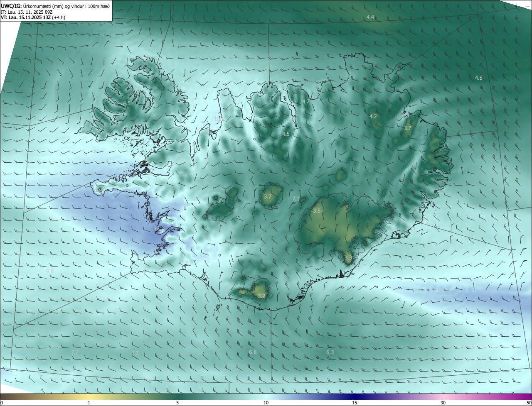
Task: Click the 4.7 value label on the map
Action: (306, 101)
